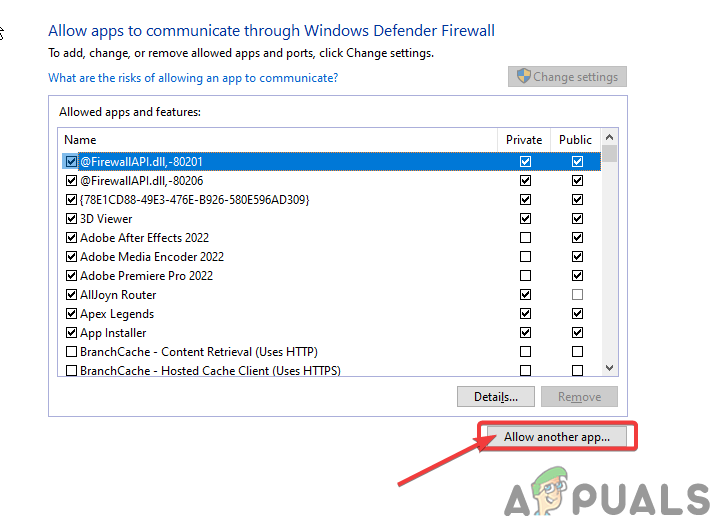Viewport: 716px width, 525px height.
Task: Disable Public for Adobe After Effects 2022
Action: point(578,237)
